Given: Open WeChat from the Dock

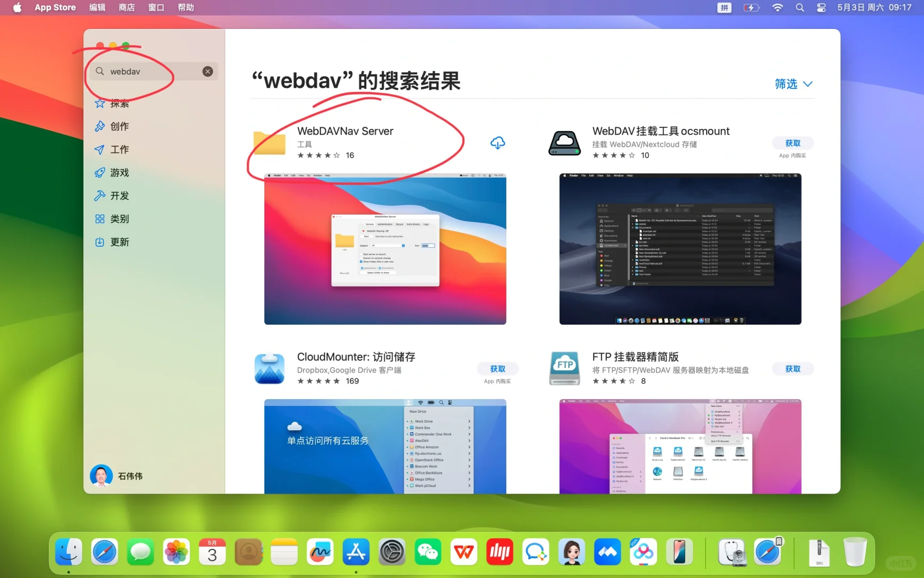Looking at the screenshot, I should pyautogui.click(x=428, y=552).
